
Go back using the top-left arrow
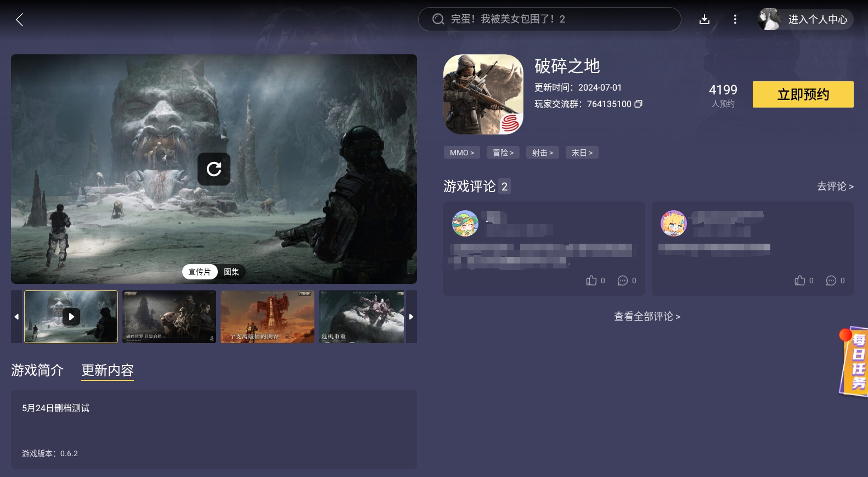(x=20, y=20)
